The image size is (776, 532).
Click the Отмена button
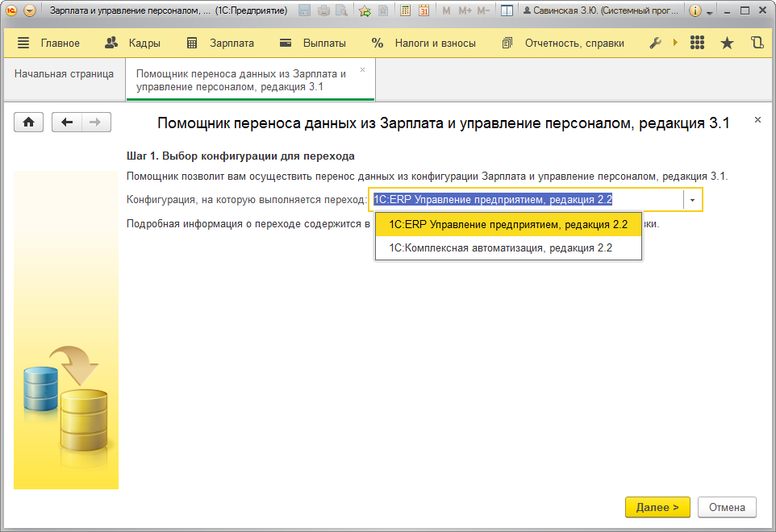tap(726, 507)
